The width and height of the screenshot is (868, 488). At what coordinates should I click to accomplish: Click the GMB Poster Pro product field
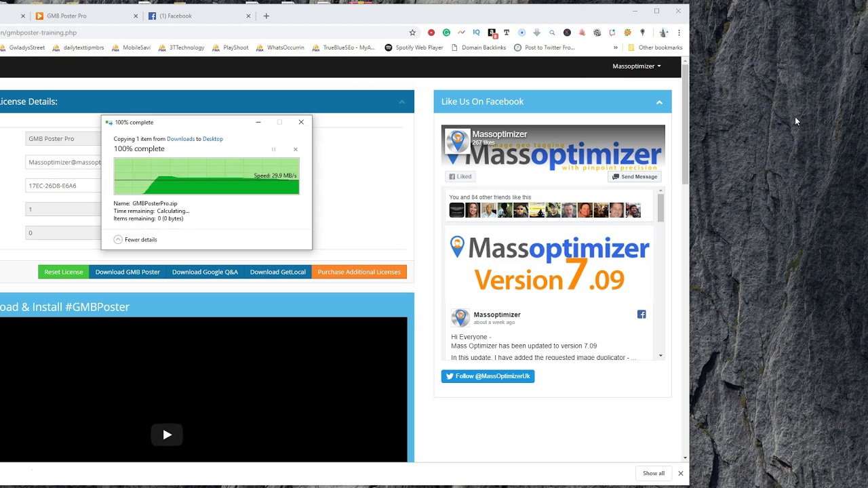point(64,138)
